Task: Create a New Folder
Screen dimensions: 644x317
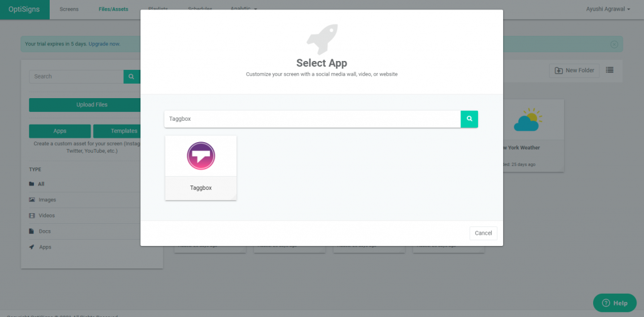Action: click(574, 70)
